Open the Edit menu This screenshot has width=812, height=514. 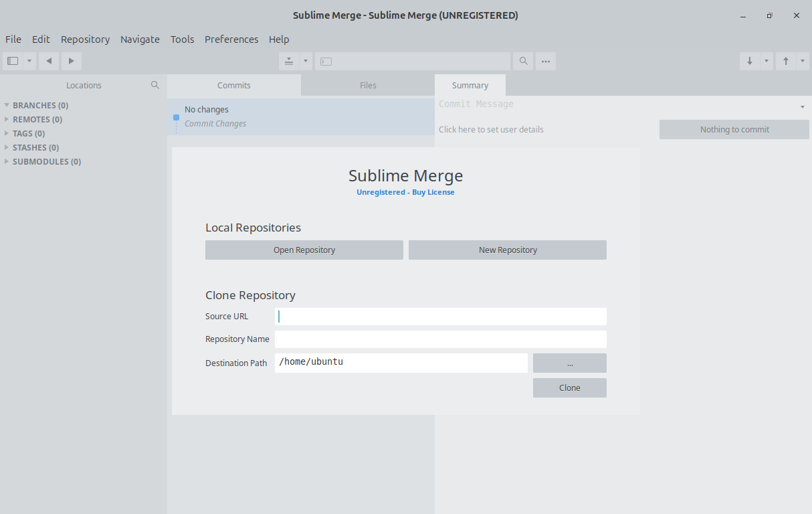41,39
